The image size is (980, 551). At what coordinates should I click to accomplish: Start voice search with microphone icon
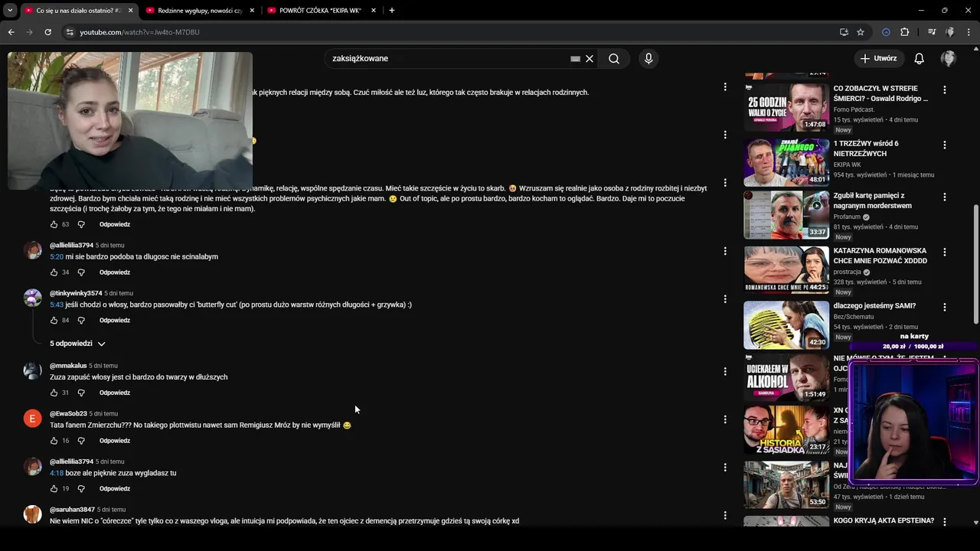(648, 59)
